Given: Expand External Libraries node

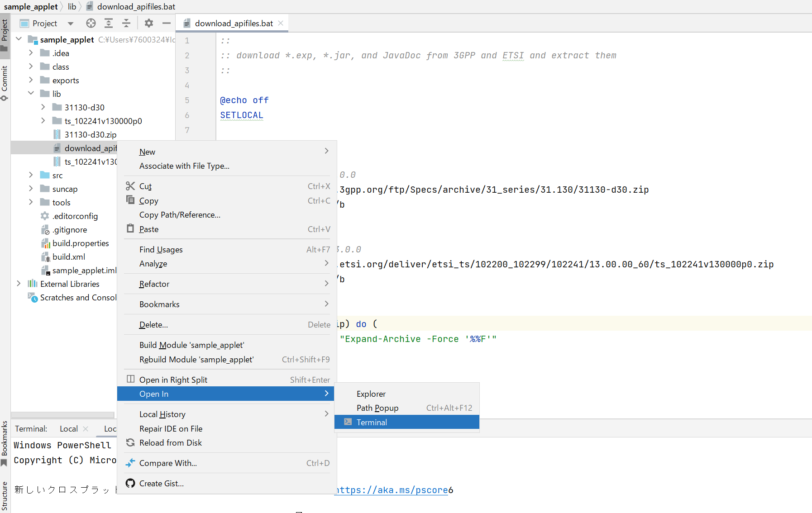Looking at the screenshot, I should (19, 284).
